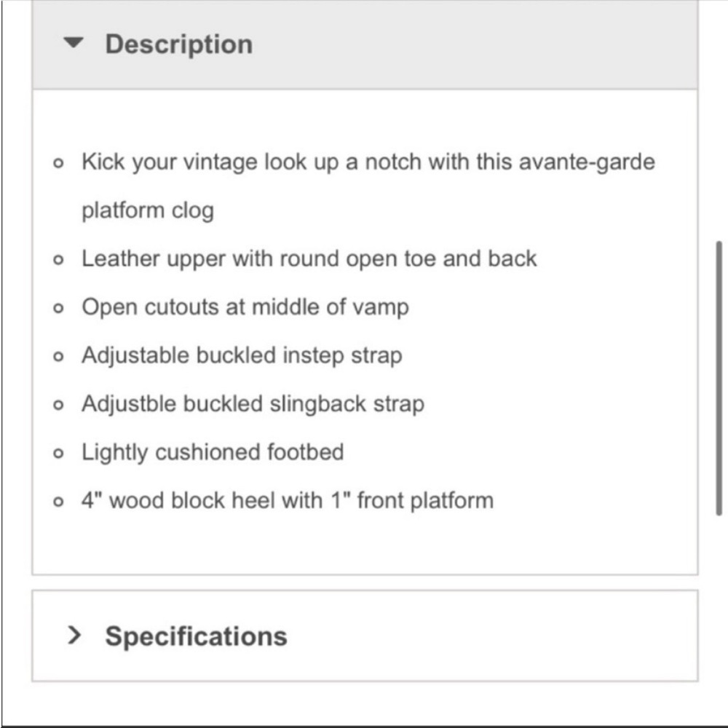Collapse the Description section arrow
The height and width of the screenshot is (728, 728).
tap(74, 43)
